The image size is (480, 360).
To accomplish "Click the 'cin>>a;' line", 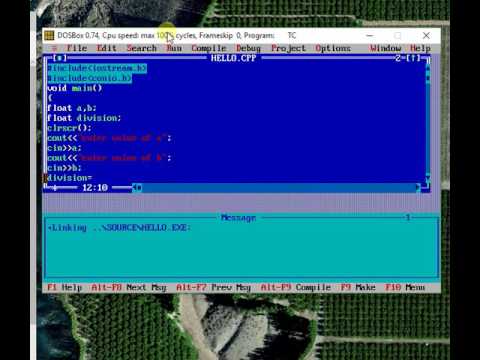I will coord(64,148).
